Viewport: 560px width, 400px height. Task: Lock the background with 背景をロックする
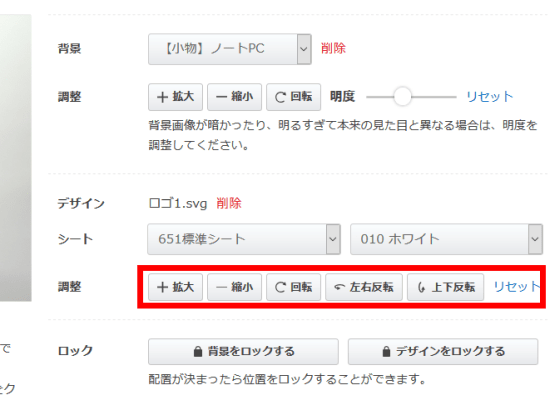[x=243, y=351]
